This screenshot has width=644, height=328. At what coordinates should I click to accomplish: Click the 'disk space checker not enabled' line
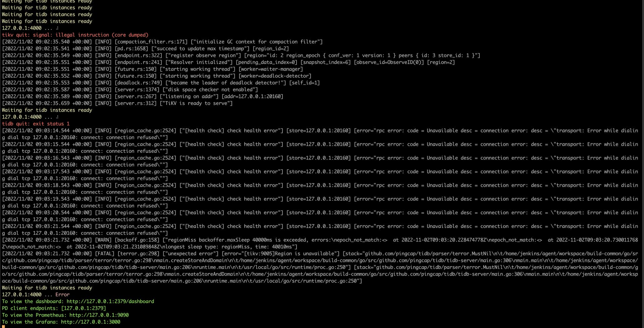[x=130, y=90]
